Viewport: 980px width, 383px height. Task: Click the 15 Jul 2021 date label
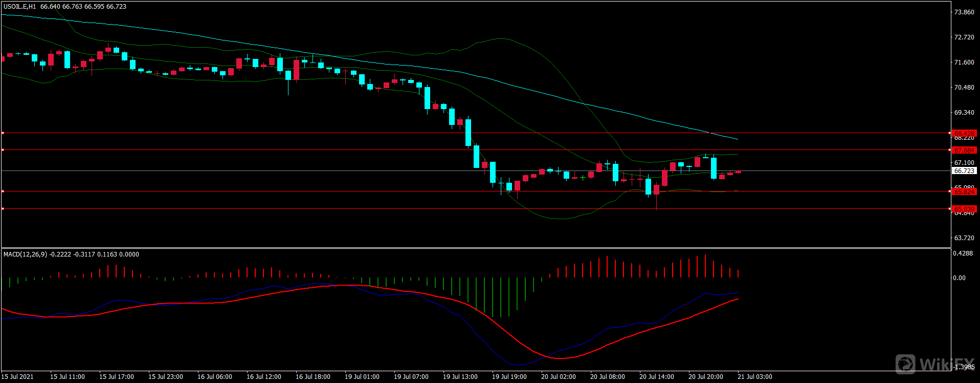(17, 377)
